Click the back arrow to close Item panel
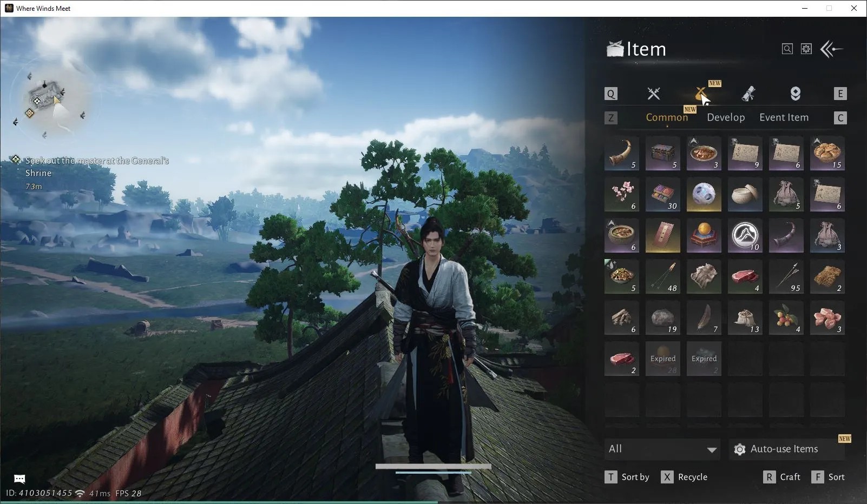 pyautogui.click(x=832, y=49)
